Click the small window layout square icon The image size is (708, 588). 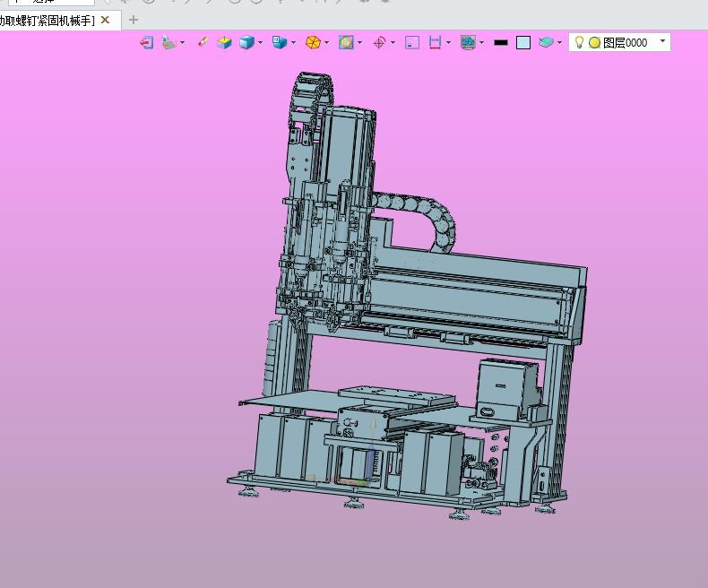pyautogui.click(x=412, y=42)
